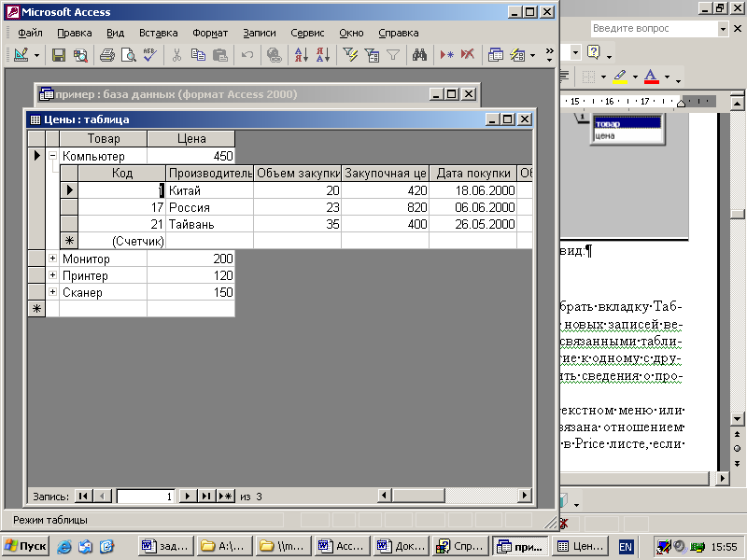Open the Сервис menu

pos(307,33)
